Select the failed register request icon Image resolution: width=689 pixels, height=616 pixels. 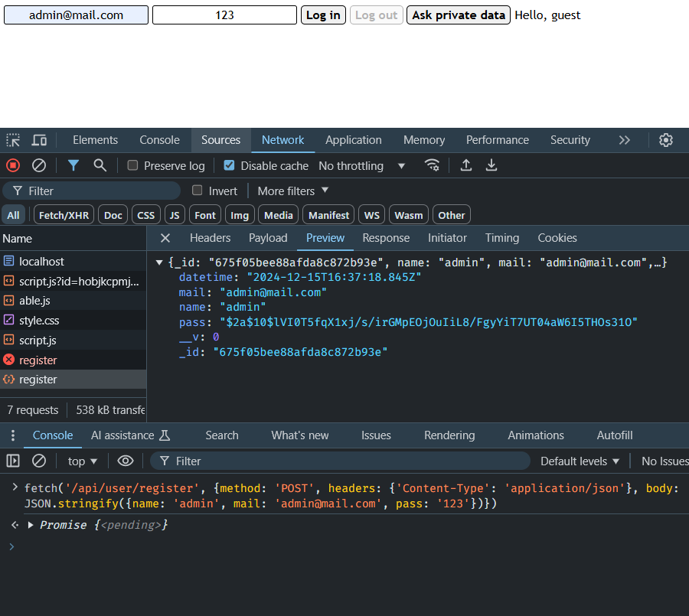(8, 360)
